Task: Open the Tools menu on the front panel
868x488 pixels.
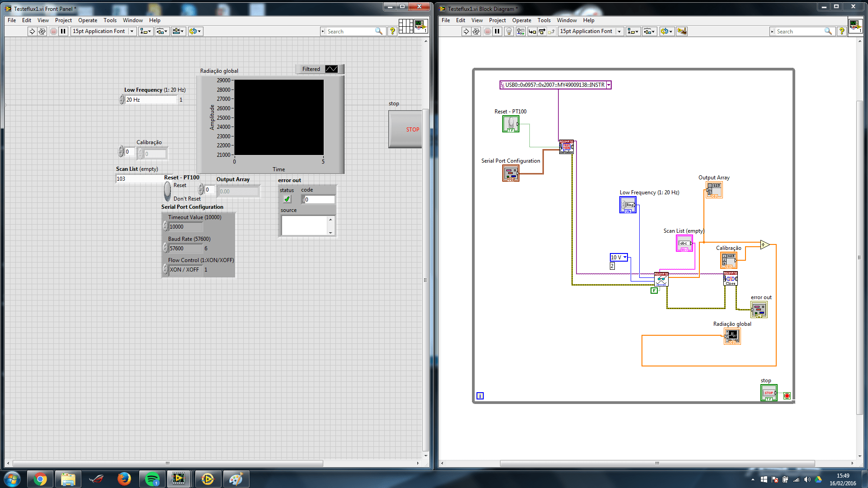Action: [x=110, y=20]
